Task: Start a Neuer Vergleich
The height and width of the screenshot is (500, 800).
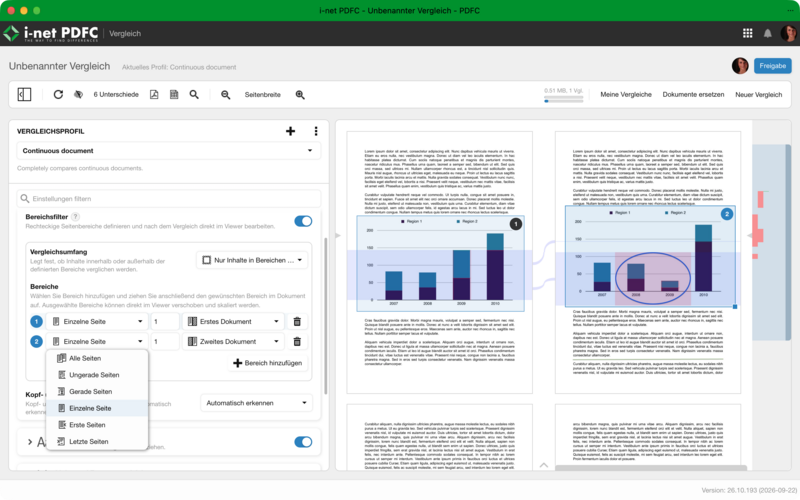Action: tap(758, 94)
